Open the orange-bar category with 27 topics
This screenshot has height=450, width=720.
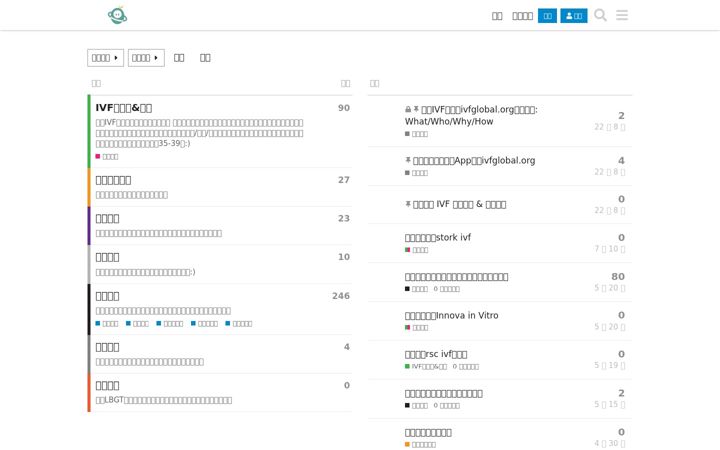pos(113,180)
